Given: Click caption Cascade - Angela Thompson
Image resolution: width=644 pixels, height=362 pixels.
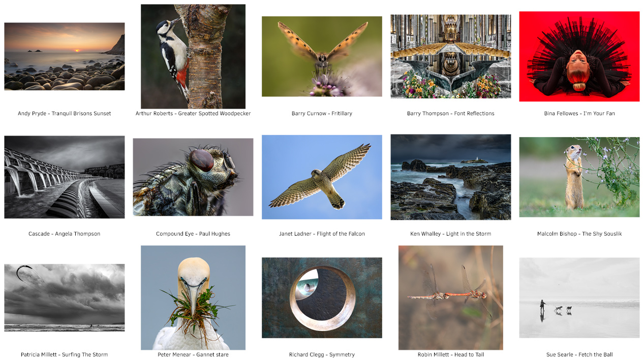Looking at the screenshot, I should pyautogui.click(x=65, y=234).
